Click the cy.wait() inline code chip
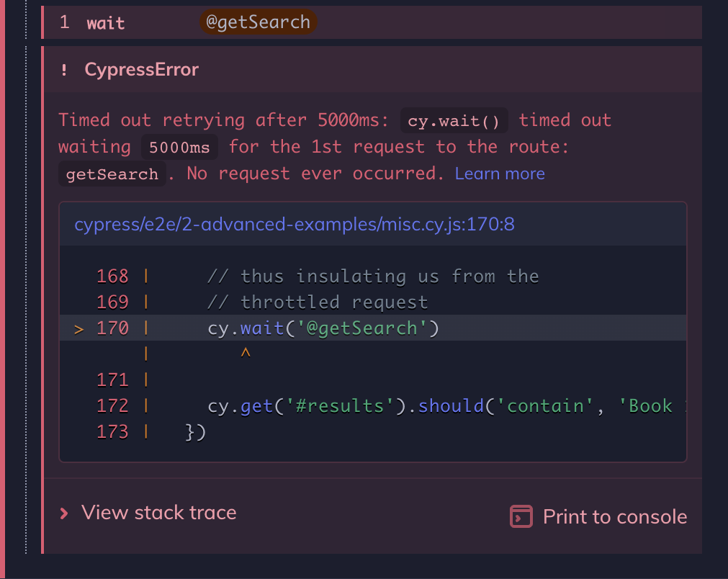The image size is (728, 579). pyautogui.click(x=454, y=121)
